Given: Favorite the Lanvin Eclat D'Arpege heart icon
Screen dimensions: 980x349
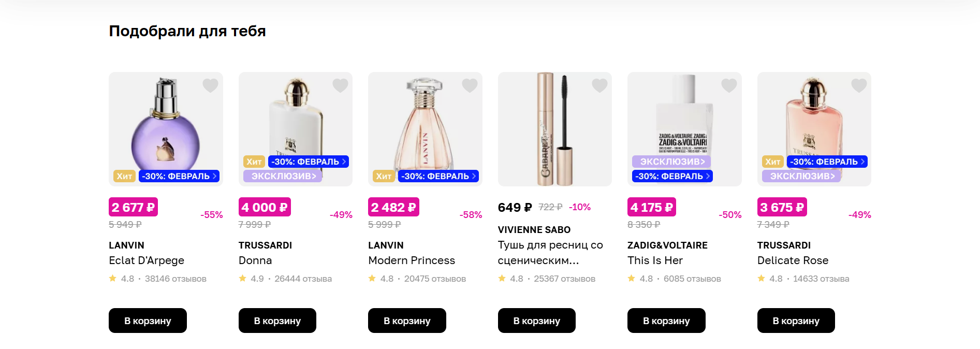Looking at the screenshot, I should pyautogui.click(x=210, y=85).
